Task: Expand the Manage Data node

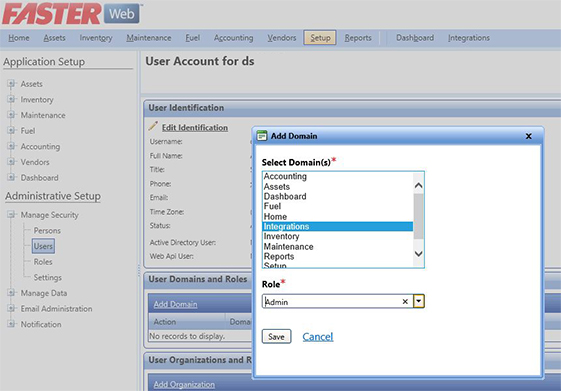Action: tap(11, 293)
